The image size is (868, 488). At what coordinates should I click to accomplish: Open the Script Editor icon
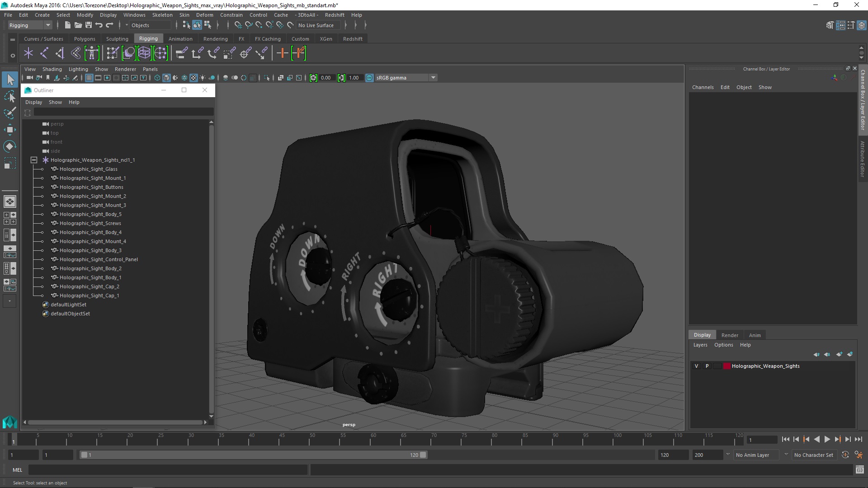(x=859, y=470)
